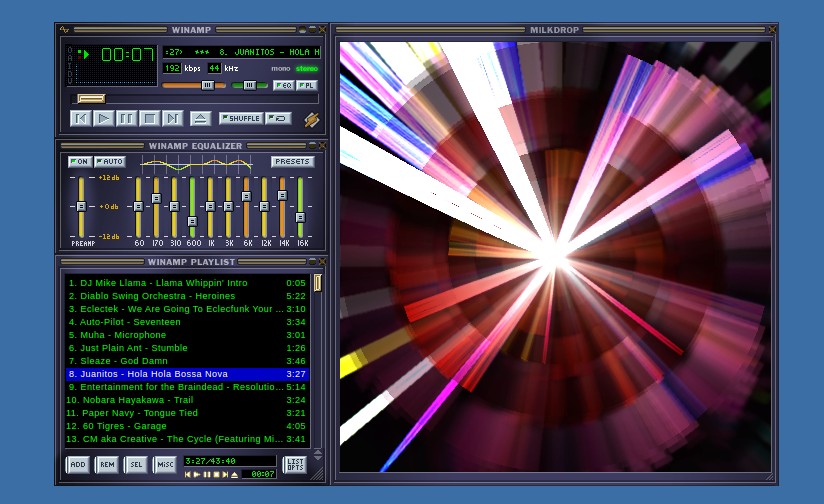Click the balance slider

tap(250, 85)
